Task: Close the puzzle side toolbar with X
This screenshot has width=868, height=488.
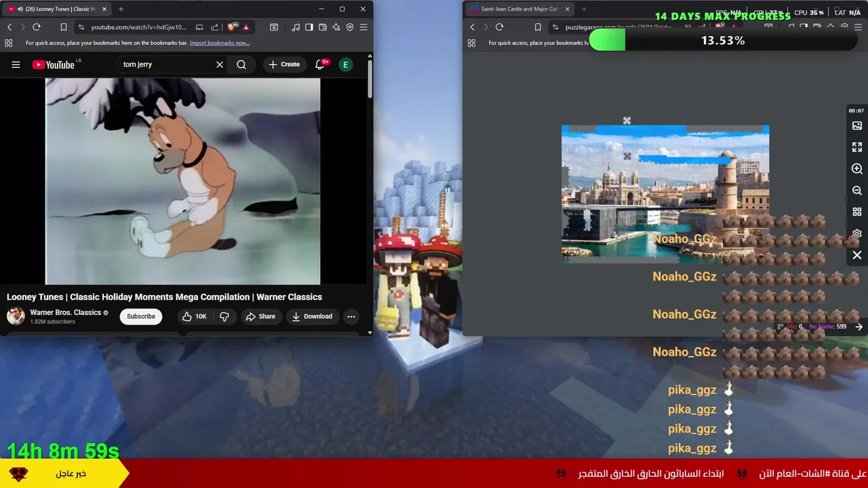Action: click(x=857, y=256)
